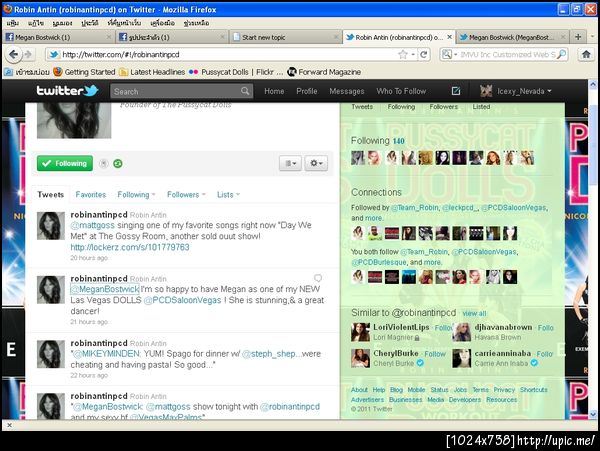Click the Twitter bird logo
The width and height of the screenshot is (600, 451).
click(x=91, y=90)
